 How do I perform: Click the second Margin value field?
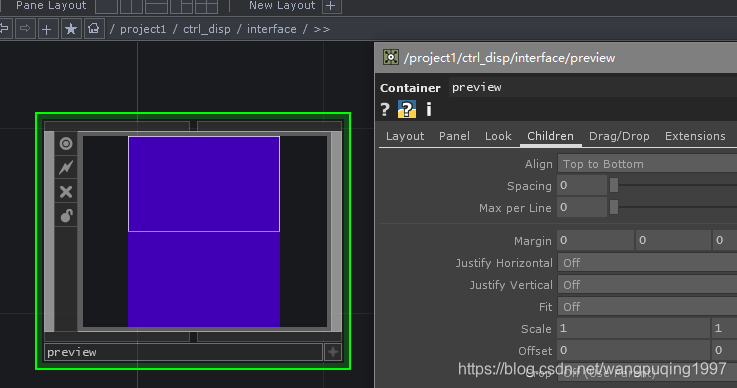tap(673, 240)
